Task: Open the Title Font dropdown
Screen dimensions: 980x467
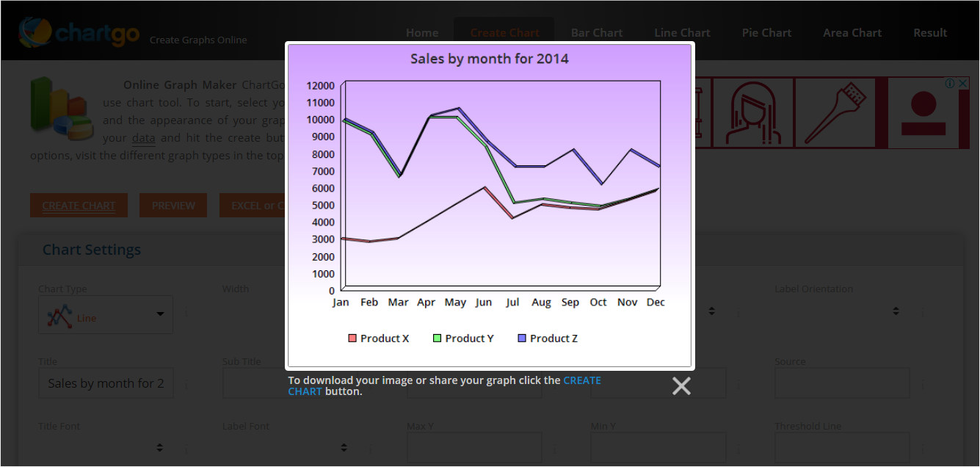Action: tap(106, 447)
